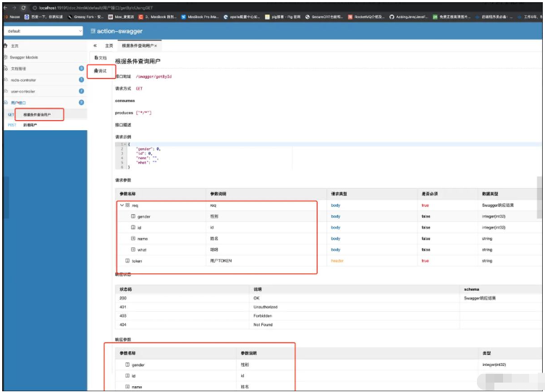The height and width of the screenshot is (392, 545).
Task: Select the 文档 documentation tab
Action: tap(101, 57)
